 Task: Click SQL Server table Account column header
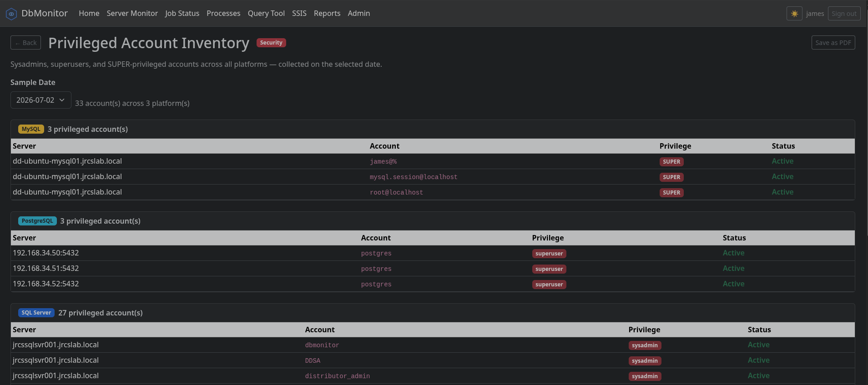point(320,330)
